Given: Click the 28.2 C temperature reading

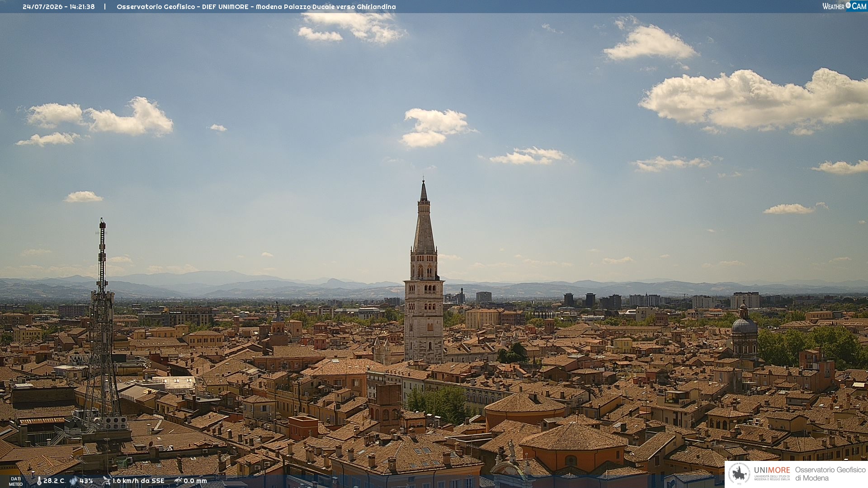Looking at the screenshot, I should click(x=54, y=481).
